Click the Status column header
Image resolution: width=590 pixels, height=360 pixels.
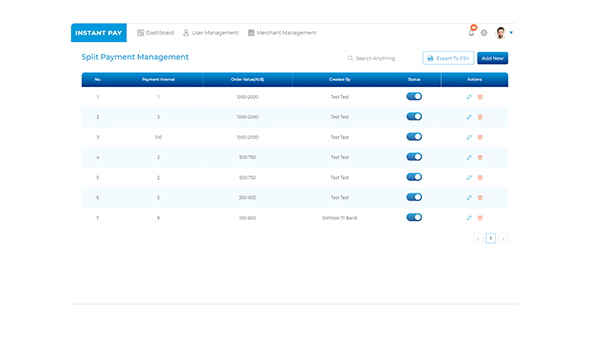[414, 79]
